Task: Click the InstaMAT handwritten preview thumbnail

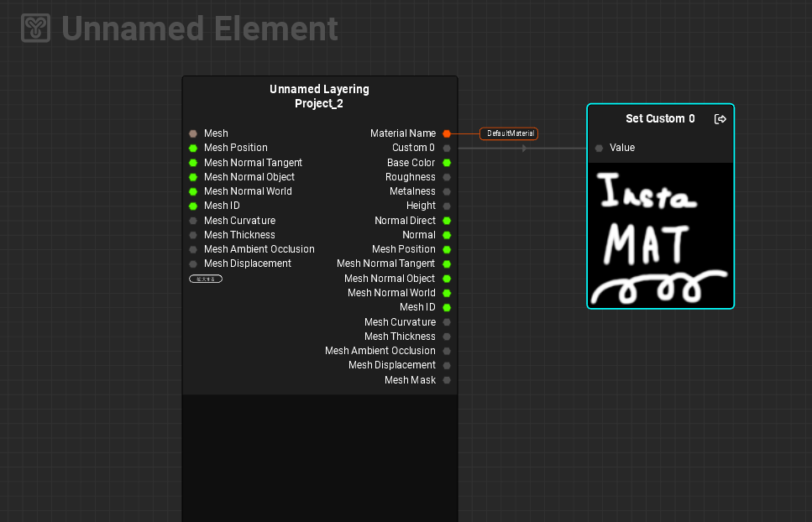Action: pos(660,235)
